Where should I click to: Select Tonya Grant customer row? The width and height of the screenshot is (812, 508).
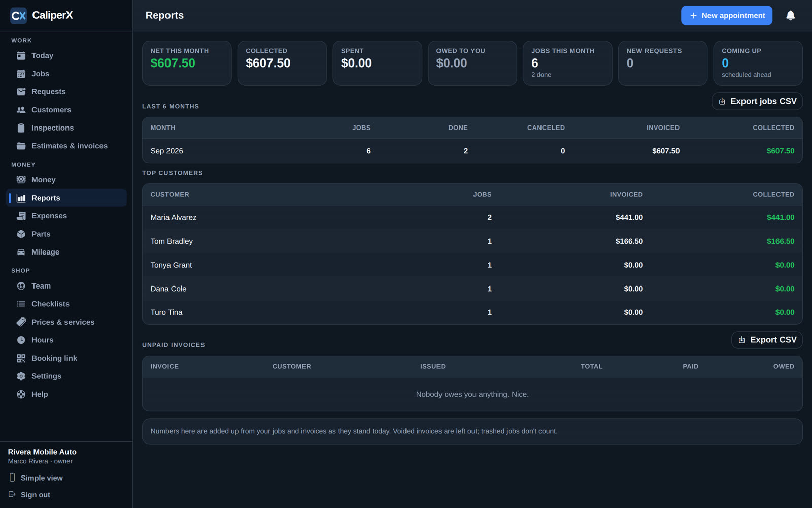[x=472, y=265]
